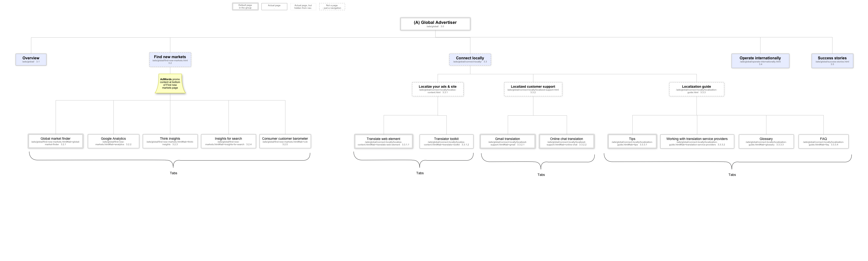
Task: Select the Localization guide node
Action: point(697,89)
